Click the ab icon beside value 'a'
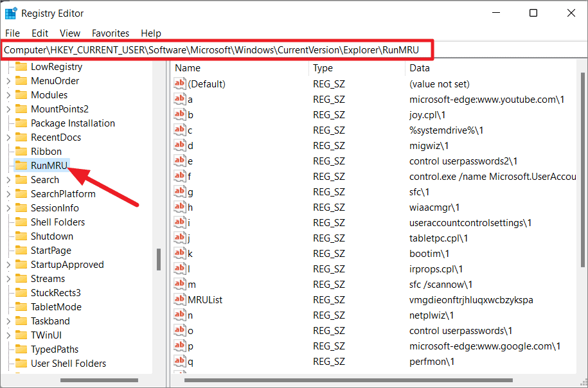Screen dimensions: 588x388 pos(181,99)
